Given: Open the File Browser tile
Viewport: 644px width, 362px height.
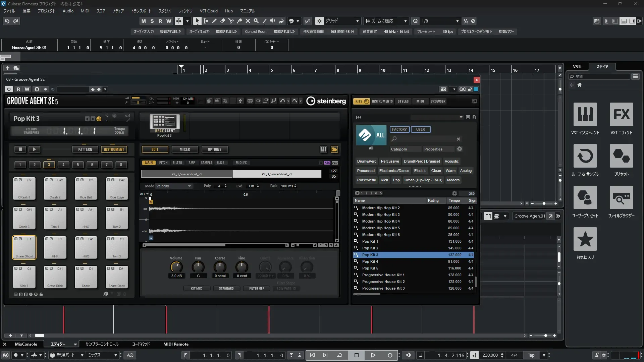Looking at the screenshot, I should click(x=621, y=197).
